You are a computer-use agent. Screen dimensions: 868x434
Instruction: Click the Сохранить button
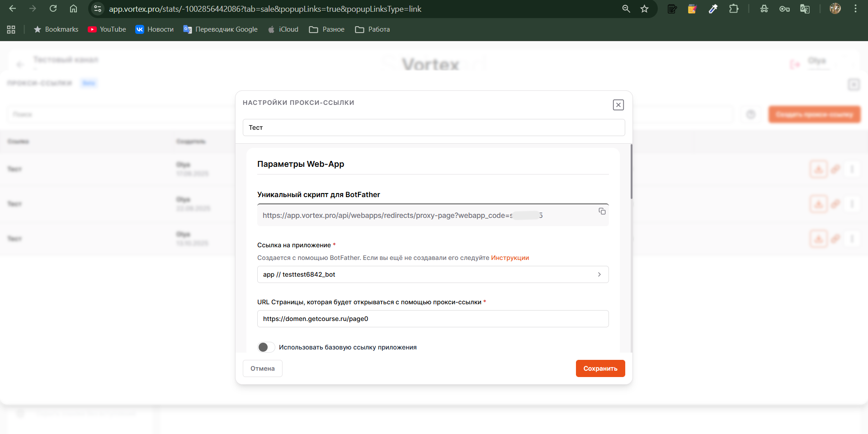coord(600,368)
